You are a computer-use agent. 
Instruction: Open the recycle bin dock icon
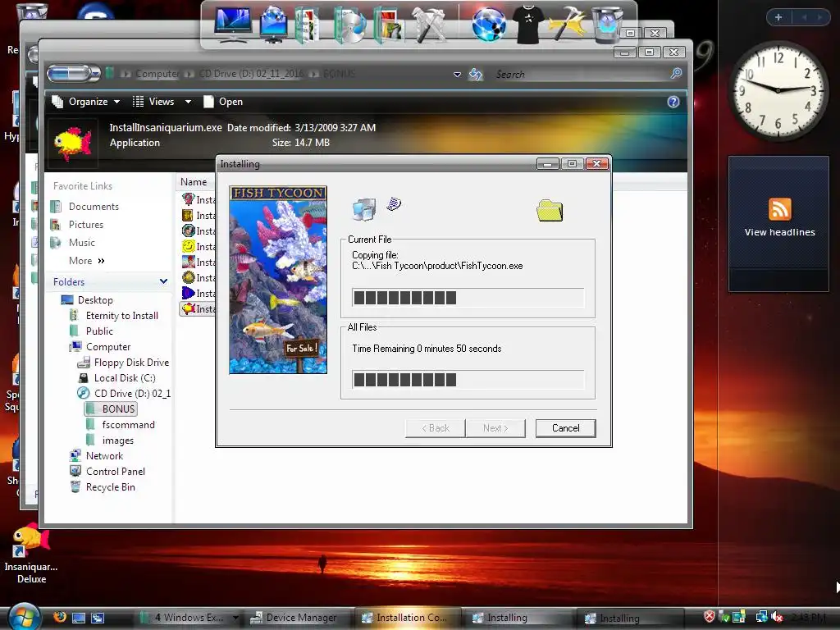608,25
